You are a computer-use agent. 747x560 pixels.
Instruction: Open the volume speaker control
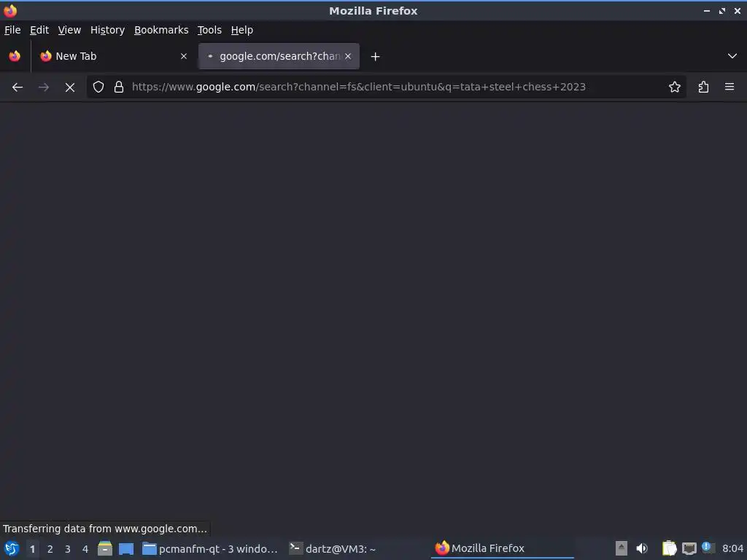pos(642,548)
